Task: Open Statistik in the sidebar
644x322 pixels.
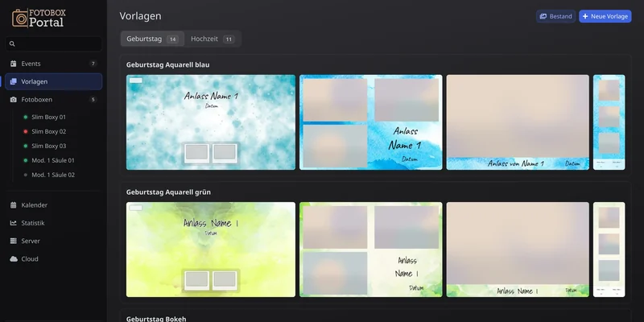Action: tap(53, 223)
